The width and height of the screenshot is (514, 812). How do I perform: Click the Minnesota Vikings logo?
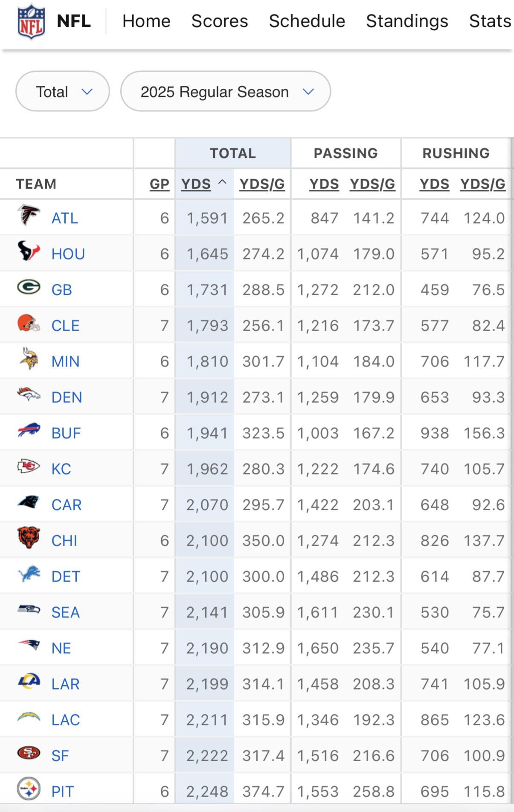(x=29, y=359)
